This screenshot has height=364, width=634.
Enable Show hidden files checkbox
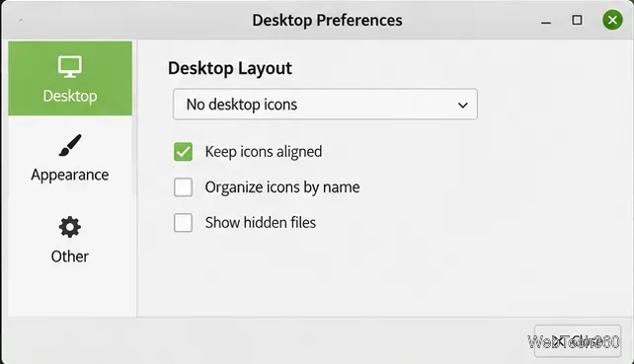click(x=183, y=223)
